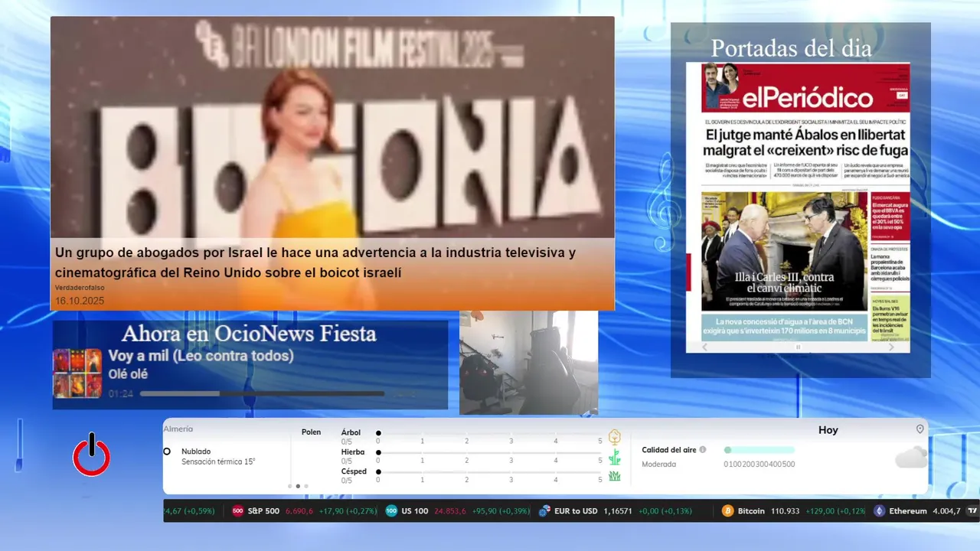The width and height of the screenshot is (980, 551).
Task: Go to next newspaper cover arrow
Action: click(890, 347)
